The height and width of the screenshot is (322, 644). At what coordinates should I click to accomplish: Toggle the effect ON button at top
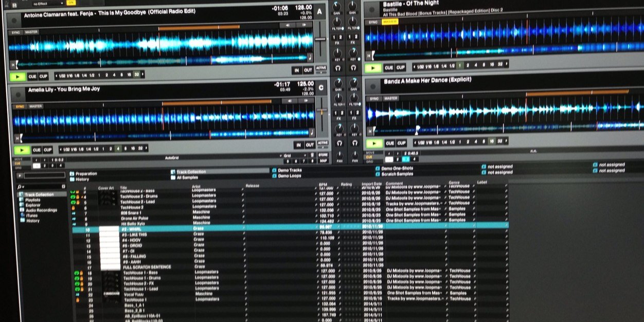70,3
